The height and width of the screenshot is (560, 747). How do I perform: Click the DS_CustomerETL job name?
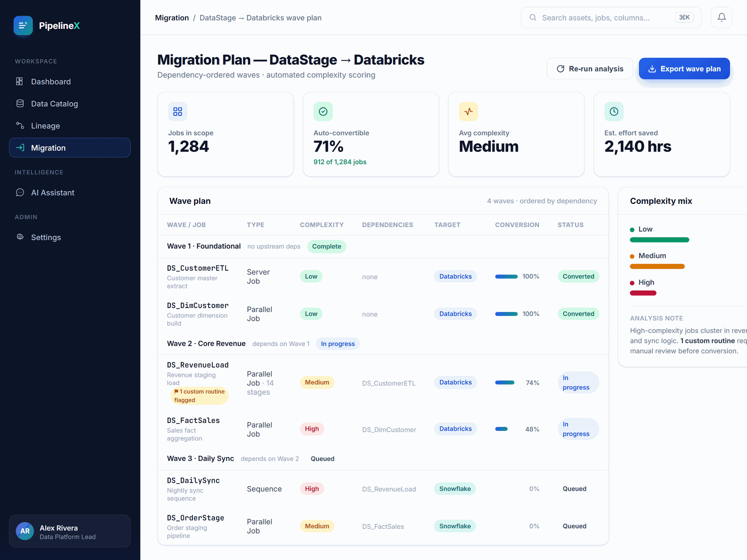198,268
